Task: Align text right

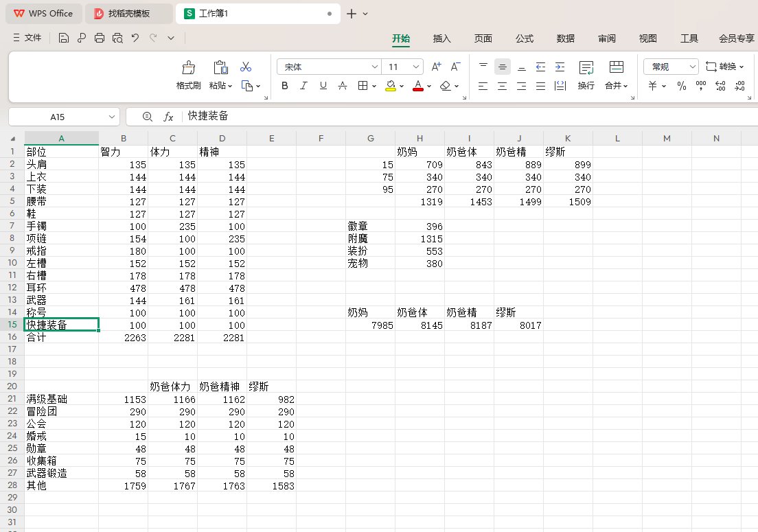Action: (522, 86)
